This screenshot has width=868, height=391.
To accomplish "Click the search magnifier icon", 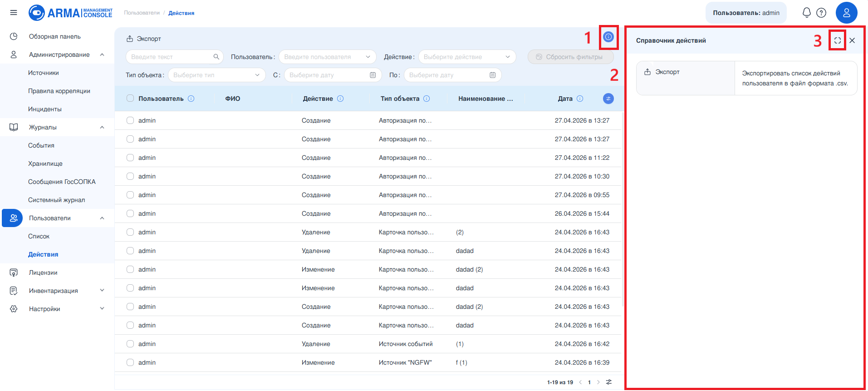I will pyautogui.click(x=216, y=57).
